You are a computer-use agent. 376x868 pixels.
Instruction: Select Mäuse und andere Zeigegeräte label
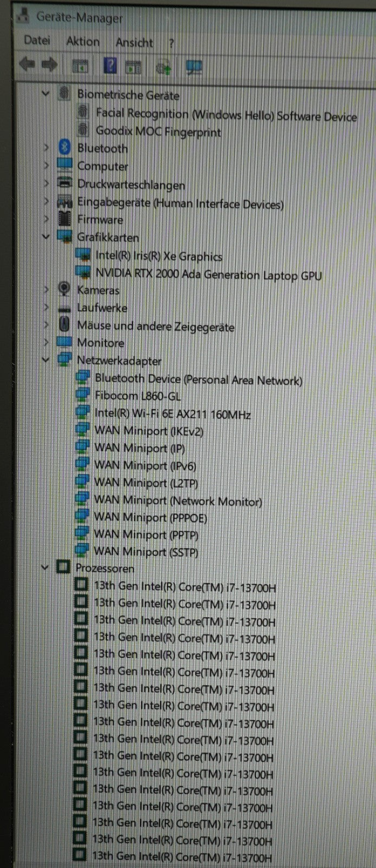point(155,327)
